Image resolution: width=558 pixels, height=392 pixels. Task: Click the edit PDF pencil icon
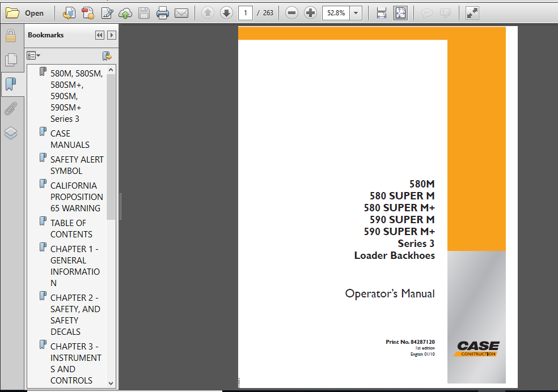[x=107, y=13]
